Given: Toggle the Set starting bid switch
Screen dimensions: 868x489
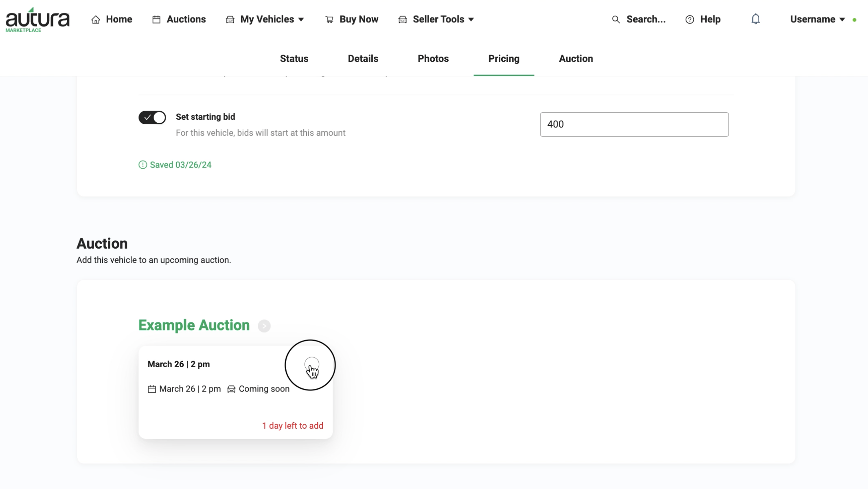Looking at the screenshot, I should (x=152, y=117).
